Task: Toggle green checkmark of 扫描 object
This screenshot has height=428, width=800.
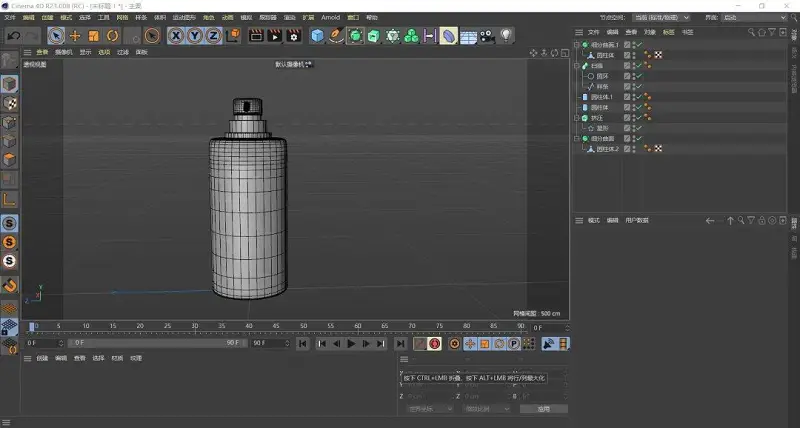Action: (x=639, y=66)
